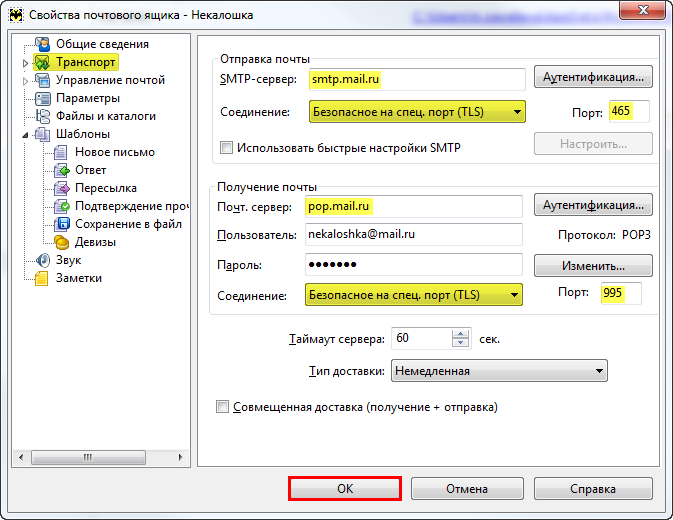Click the tree panel horizontal scrollbar
The image size is (673, 520).
(101, 457)
